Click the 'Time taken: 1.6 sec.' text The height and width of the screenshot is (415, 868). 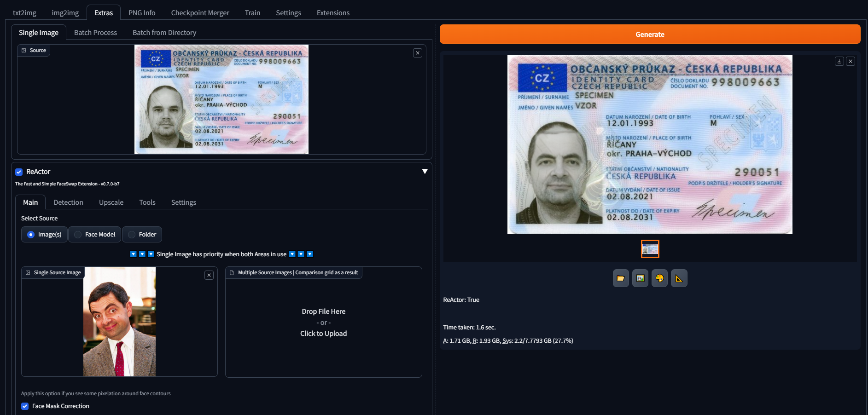[469, 328]
